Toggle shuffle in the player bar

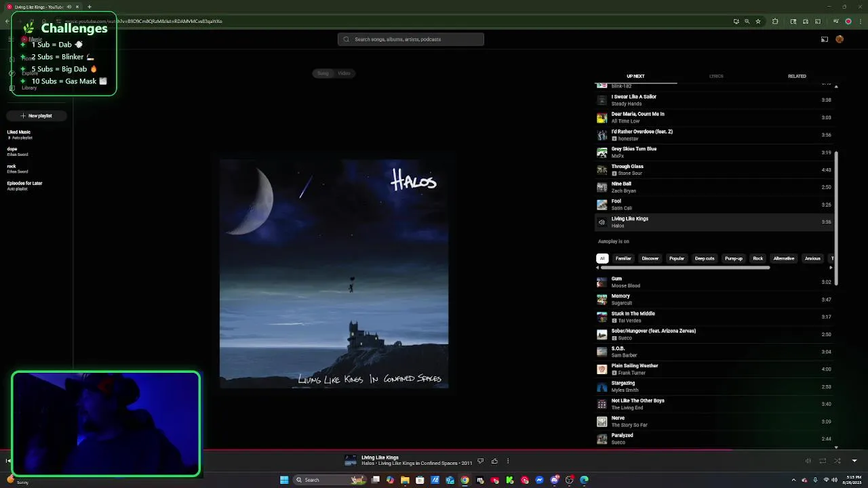click(837, 461)
